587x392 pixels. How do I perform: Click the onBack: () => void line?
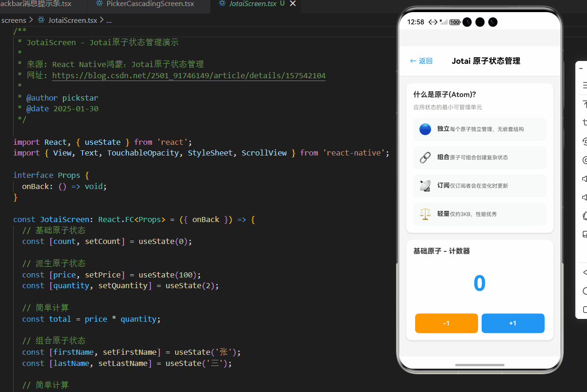click(x=64, y=186)
